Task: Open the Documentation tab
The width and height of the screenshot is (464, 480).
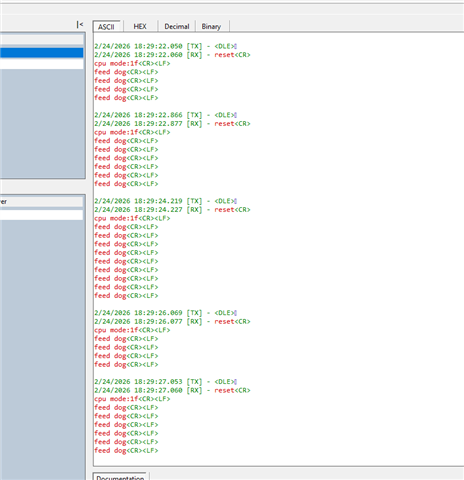Action: (x=120, y=477)
